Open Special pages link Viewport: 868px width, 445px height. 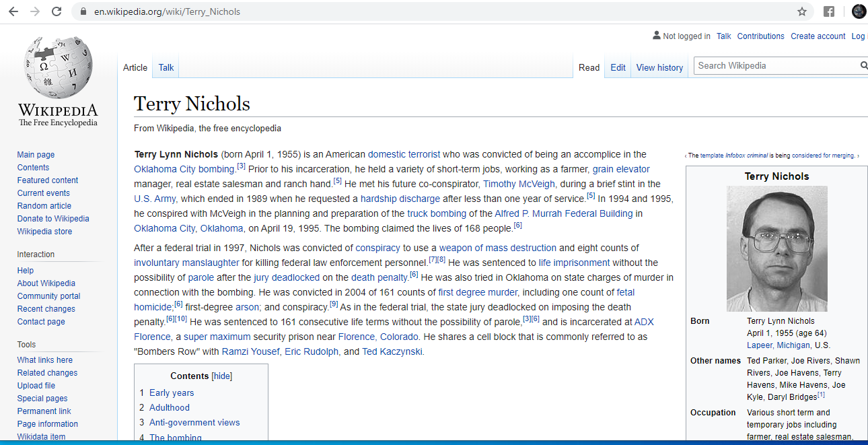(x=42, y=399)
